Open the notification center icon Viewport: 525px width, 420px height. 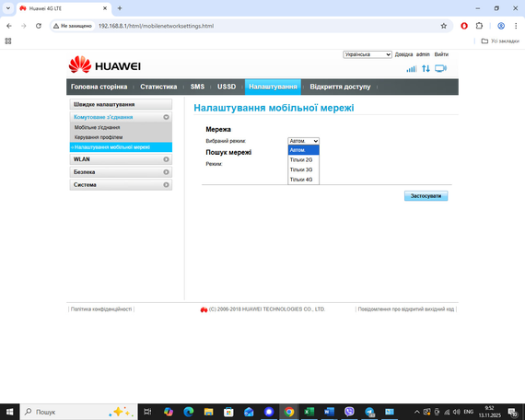[513, 412]
